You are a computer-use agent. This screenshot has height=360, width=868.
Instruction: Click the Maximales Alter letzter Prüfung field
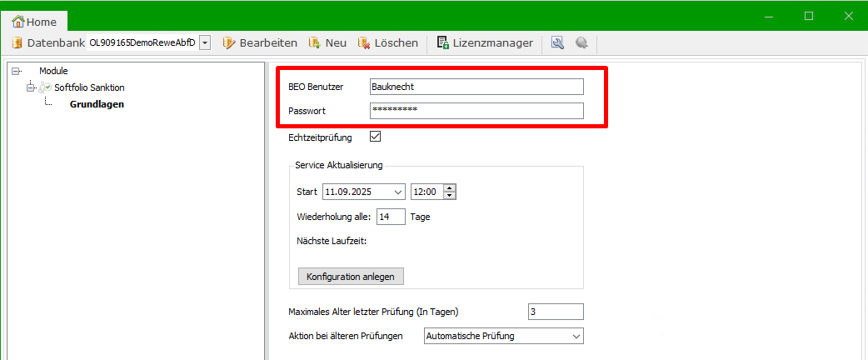coord(555,312)
